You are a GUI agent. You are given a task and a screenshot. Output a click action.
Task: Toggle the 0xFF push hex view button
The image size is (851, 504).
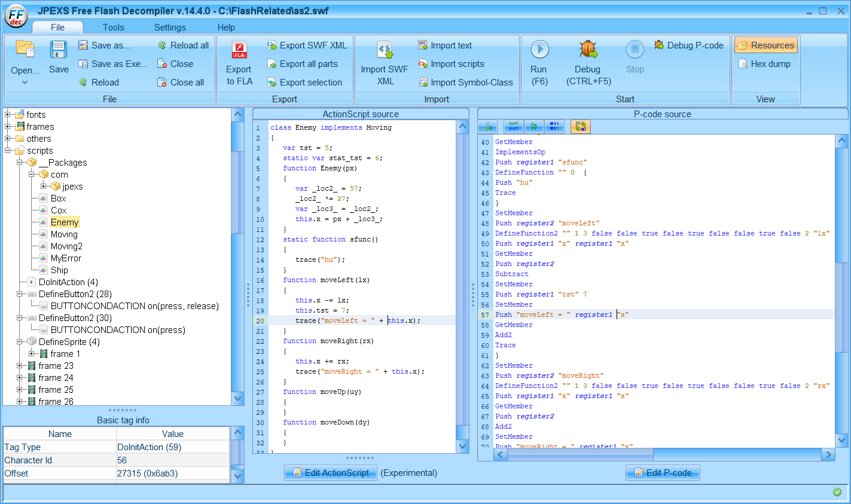(x=514, y=126)
